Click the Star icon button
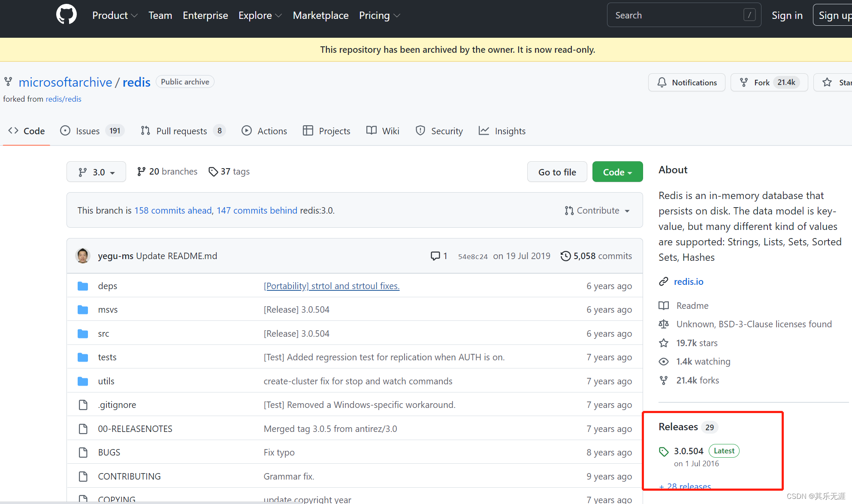The height and width of the screenshot is (504, 852). click(x=828, y=82)
